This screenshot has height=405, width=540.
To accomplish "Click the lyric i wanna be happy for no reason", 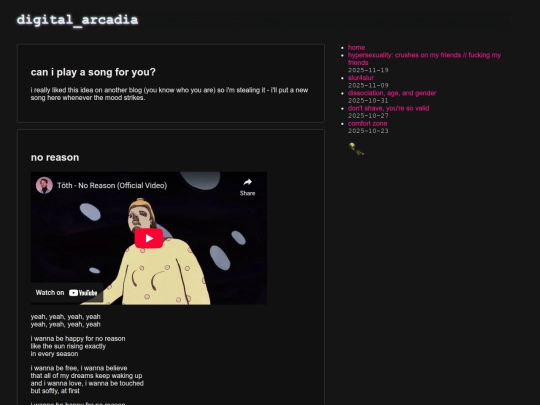I will (x=78, y=339).
